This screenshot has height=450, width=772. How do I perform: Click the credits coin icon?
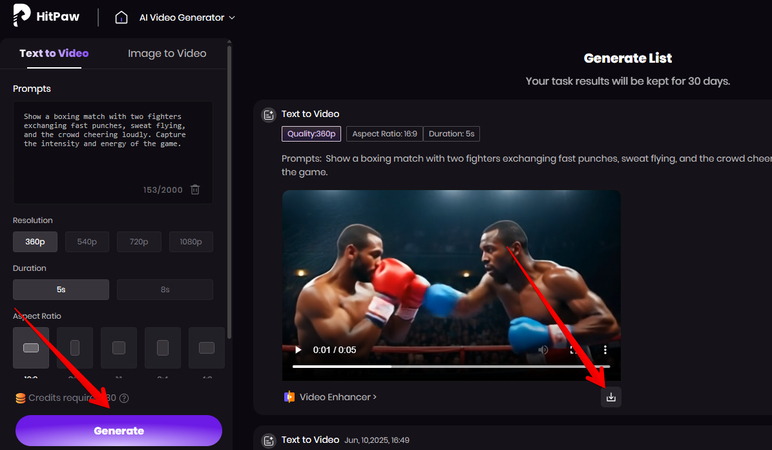point(20,398)
